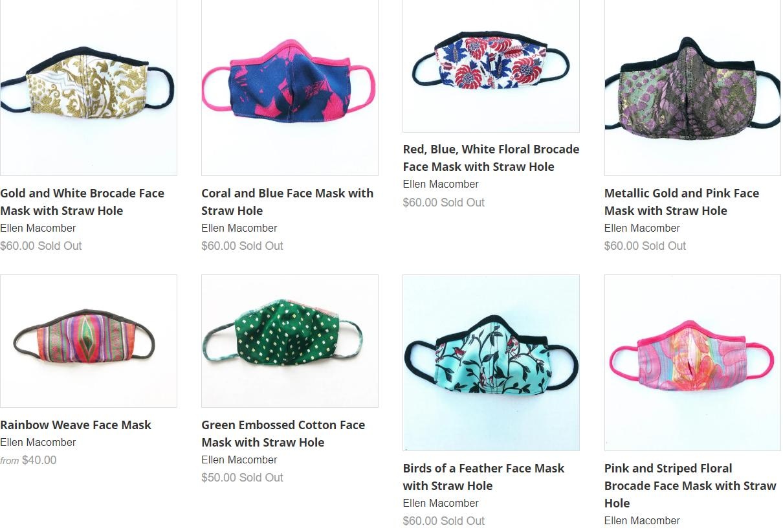Click Ellen Macomber under the Coral and Blue mask
This screenshot has height=532, width=783.
pyautogui.click(x=239, y=228)
